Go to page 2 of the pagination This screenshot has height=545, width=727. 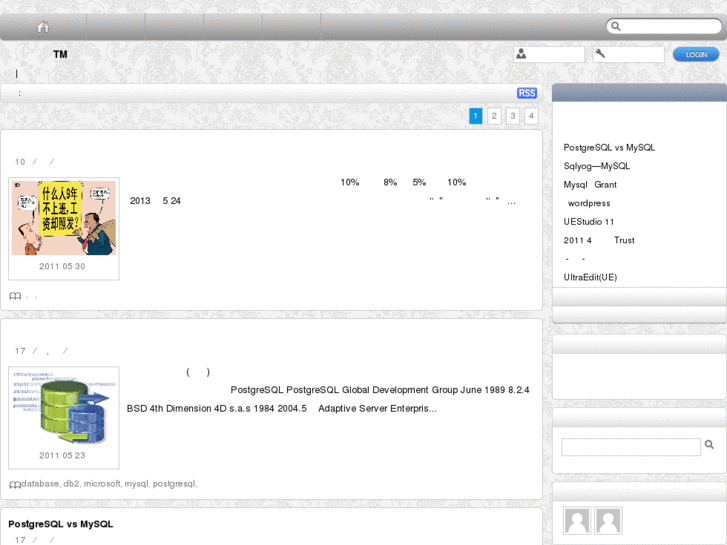pos(494,116)
